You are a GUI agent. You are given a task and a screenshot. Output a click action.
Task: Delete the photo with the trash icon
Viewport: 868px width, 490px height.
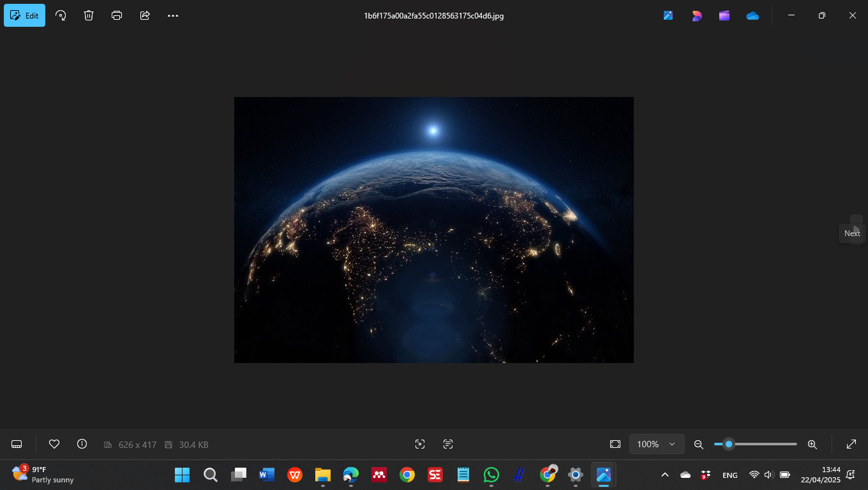[x=89, y=15]
